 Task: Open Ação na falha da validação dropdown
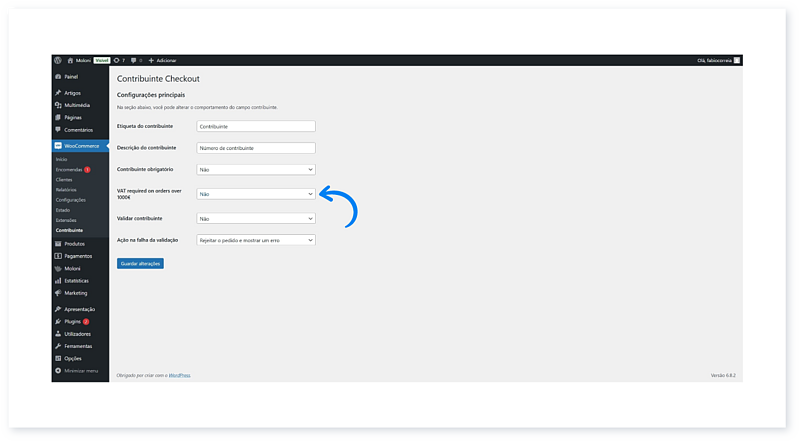256,241
